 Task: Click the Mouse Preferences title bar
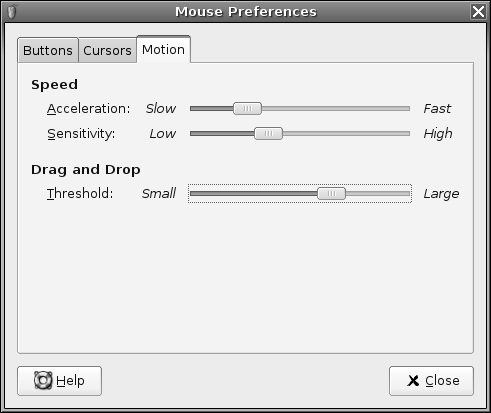coord(246,12)
